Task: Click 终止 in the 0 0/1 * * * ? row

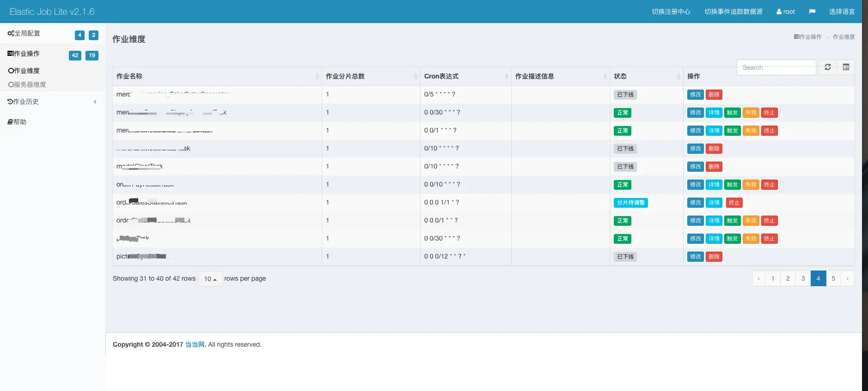Action: click(769, 131)
